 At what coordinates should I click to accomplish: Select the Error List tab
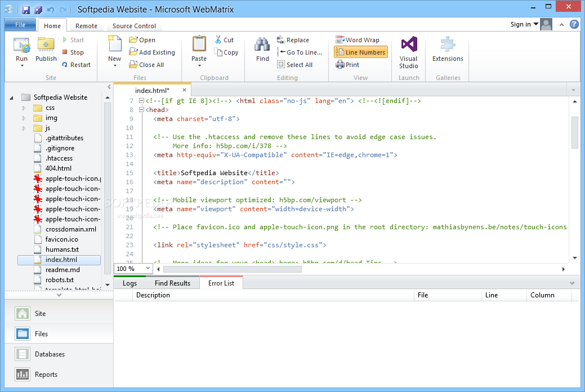[221, 283]
